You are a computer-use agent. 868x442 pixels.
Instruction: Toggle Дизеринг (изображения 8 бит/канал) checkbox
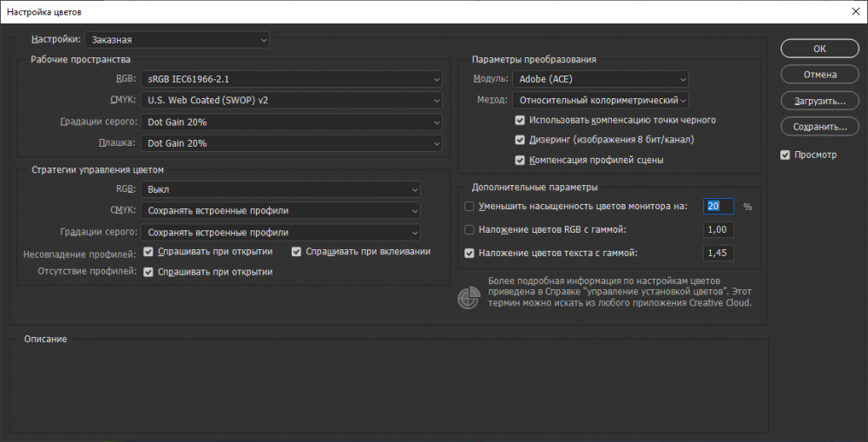click(520, 140)
